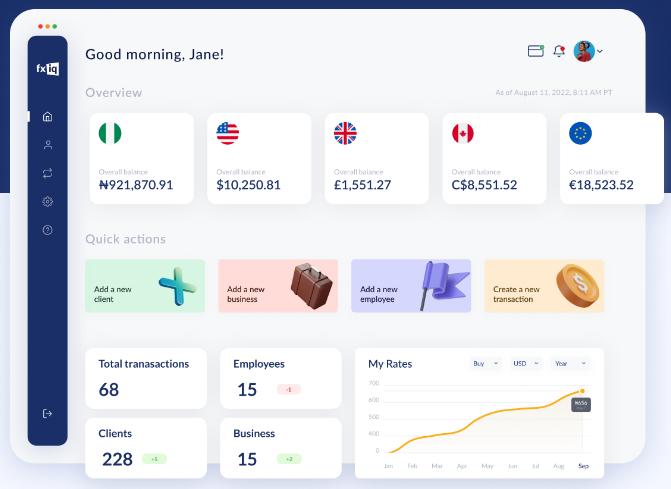
Task: Click the green window maximize dot
Action: click(x=55, y=27)
